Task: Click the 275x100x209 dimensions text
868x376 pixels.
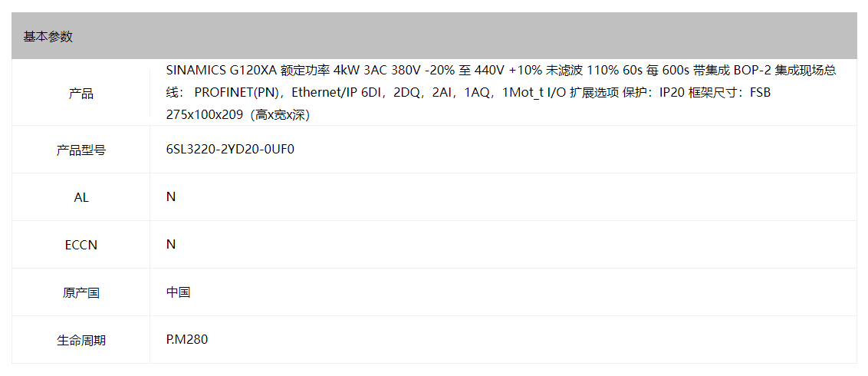Action: click(205, 114)
